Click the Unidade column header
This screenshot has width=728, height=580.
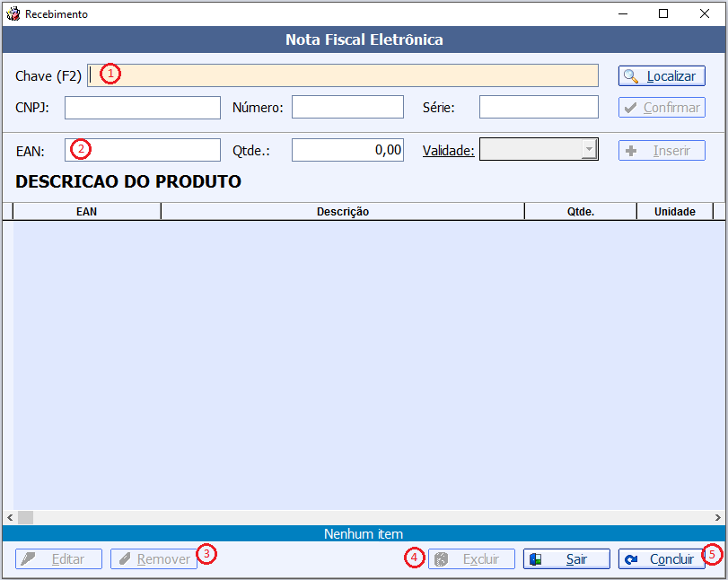(674, 212)
